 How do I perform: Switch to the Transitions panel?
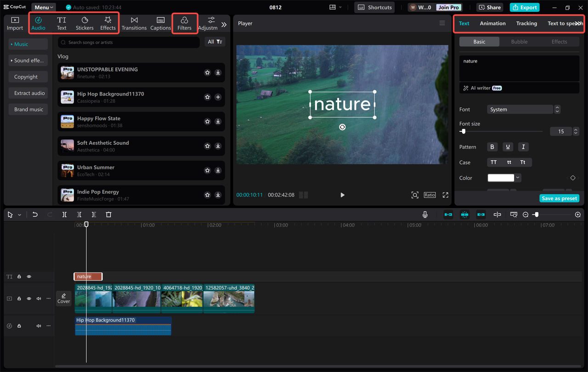[134, 23]
